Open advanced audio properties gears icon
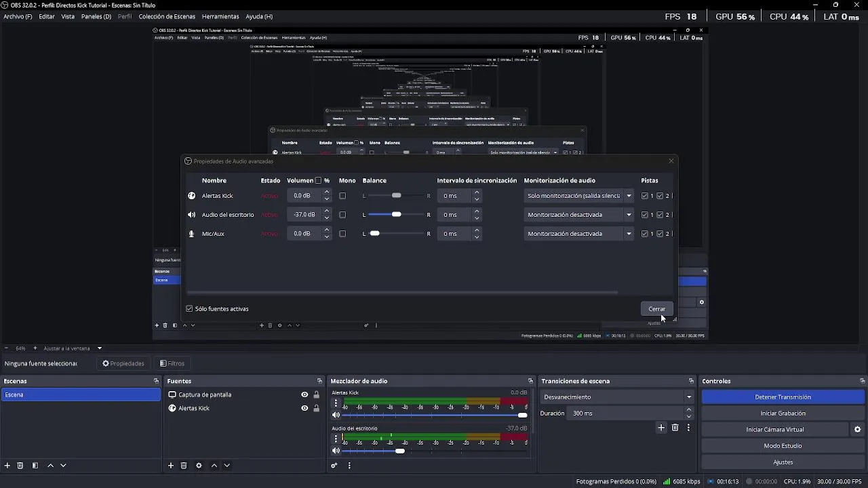This screenshot has width=868, height=488. click(x=334, y=466)
